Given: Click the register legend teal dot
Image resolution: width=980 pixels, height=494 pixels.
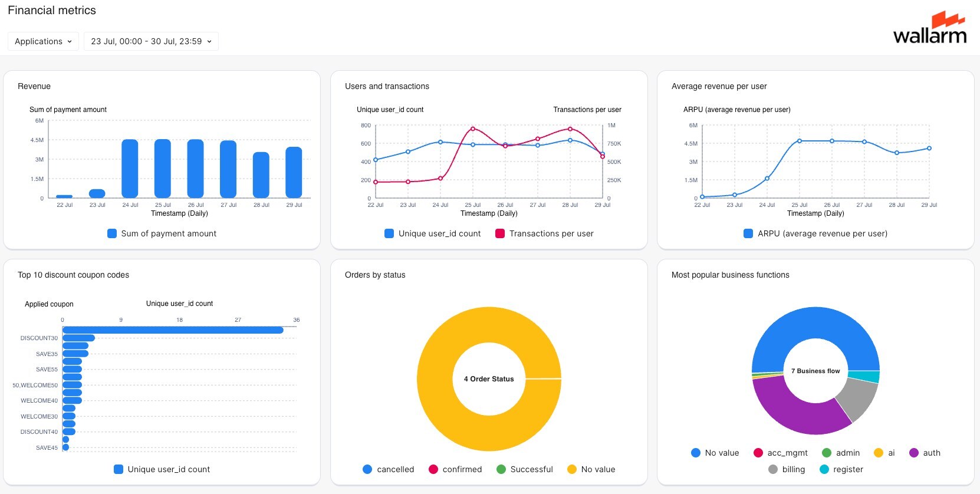Looking at the screenshot, I should tap(824, 469).
